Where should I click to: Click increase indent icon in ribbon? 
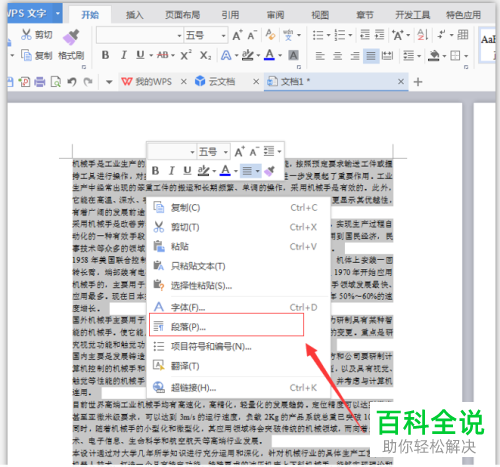[x=380, y=35]
